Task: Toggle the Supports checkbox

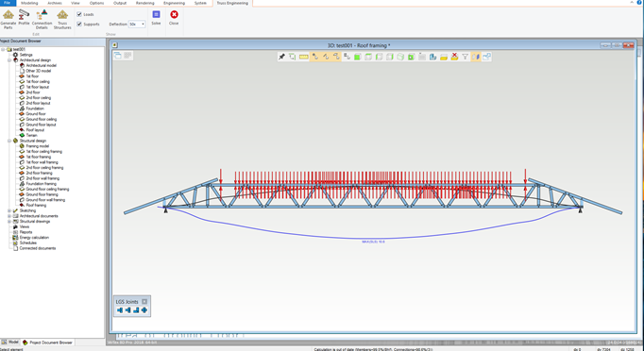Action: coord(79,24)
